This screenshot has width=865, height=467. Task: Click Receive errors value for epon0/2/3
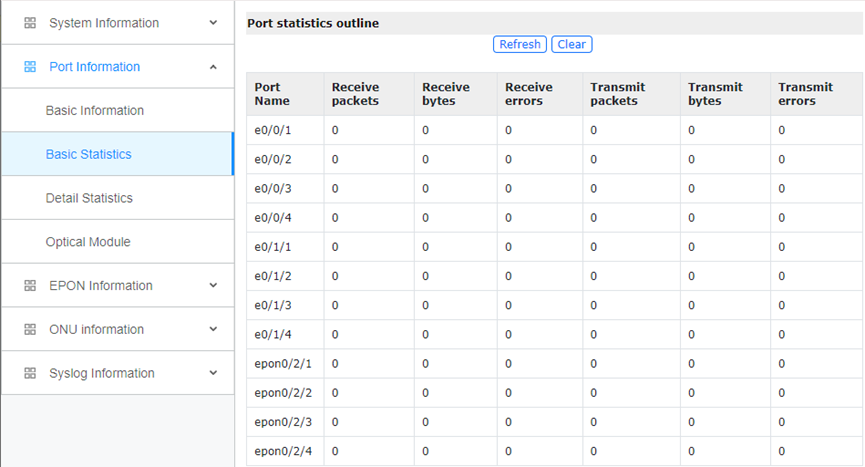[508, 422]
